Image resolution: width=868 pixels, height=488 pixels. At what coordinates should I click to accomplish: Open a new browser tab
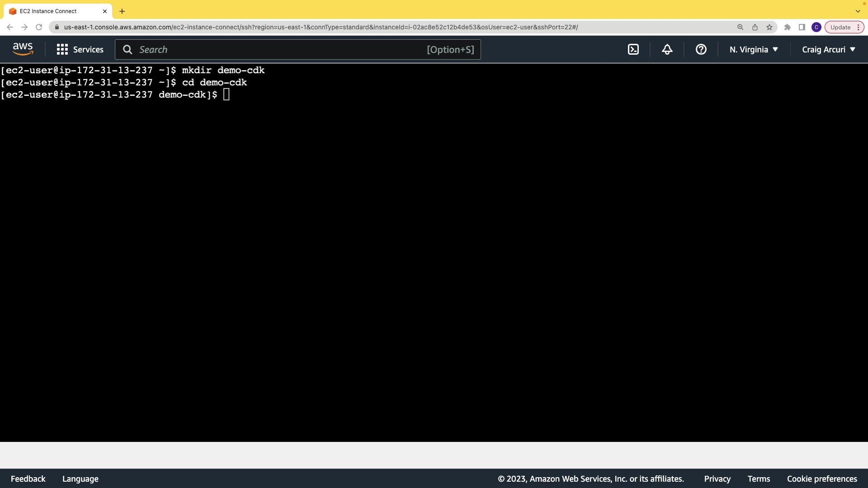(122, 11)
